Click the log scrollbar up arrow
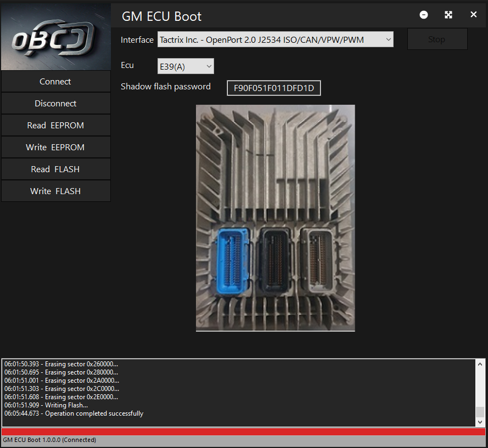This screenshot has height=448, width=488. pos(480,364)
